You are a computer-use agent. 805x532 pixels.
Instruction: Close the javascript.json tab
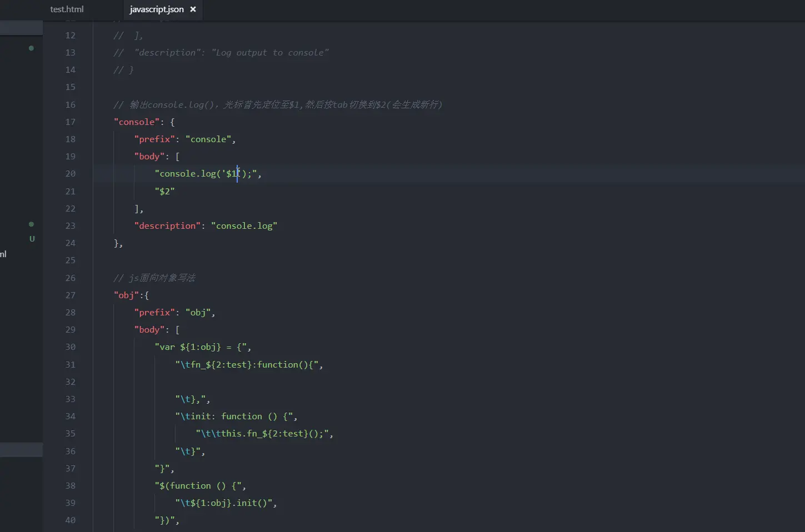click(x=193, y=9)
